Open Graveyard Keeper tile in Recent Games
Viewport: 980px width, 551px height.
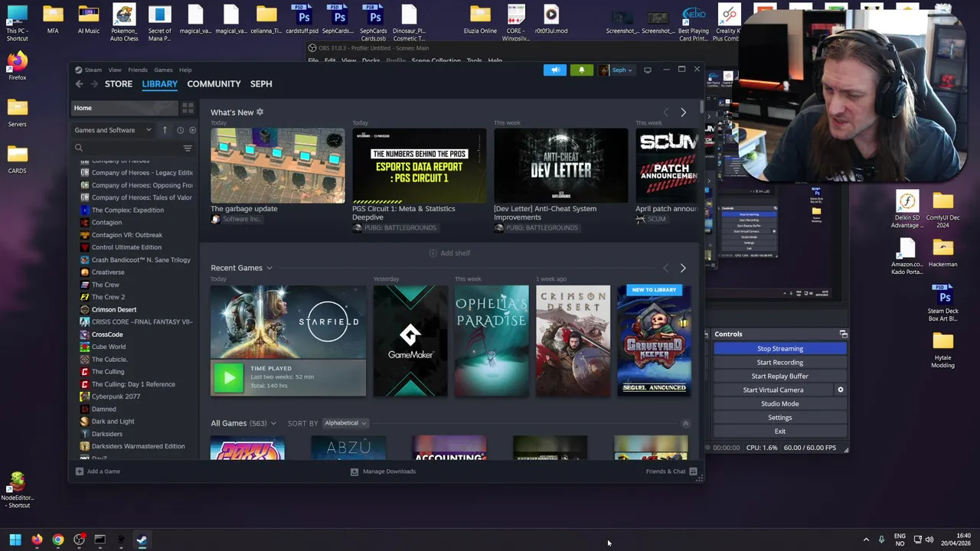coord(654,341)
